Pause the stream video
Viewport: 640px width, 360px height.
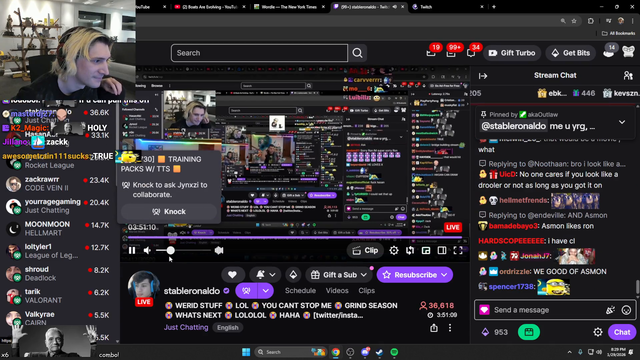pos(132,251)
